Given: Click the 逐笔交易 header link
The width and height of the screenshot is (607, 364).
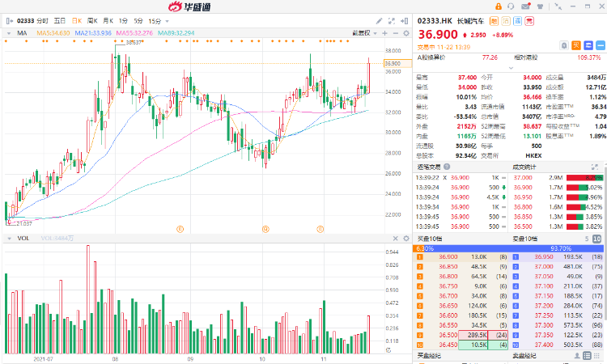Looking at the screenshot, I should (x=429, y=166).
